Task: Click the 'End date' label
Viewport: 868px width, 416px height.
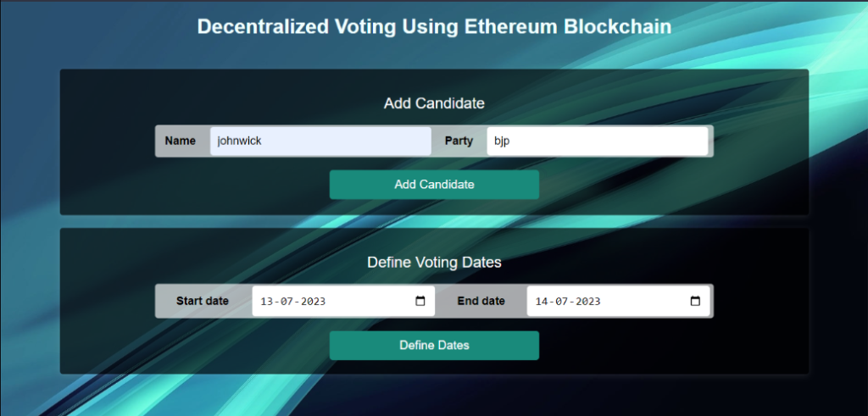Action: pyautogui.click(x=481, y=301)
